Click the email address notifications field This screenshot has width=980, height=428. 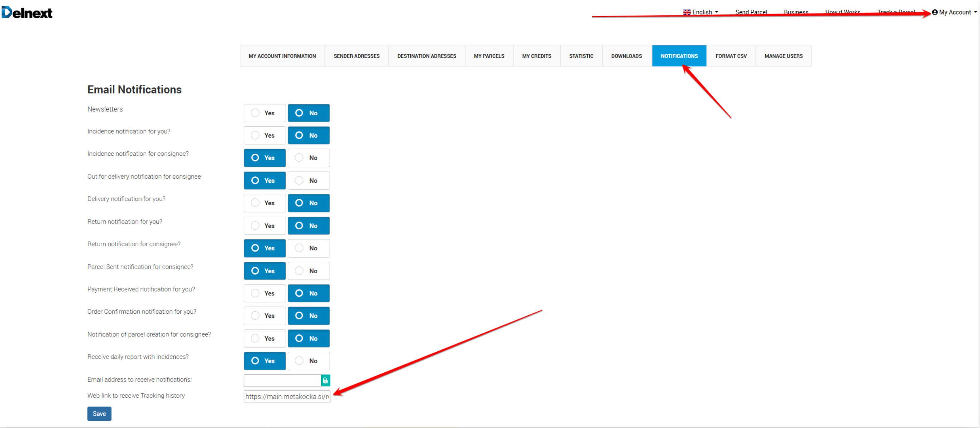282,380
